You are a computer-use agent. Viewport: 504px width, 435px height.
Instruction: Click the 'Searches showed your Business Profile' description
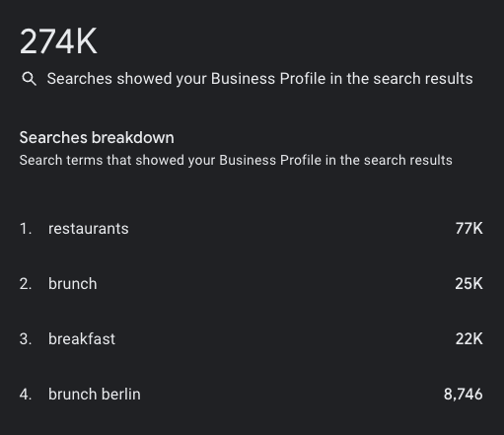259,79
